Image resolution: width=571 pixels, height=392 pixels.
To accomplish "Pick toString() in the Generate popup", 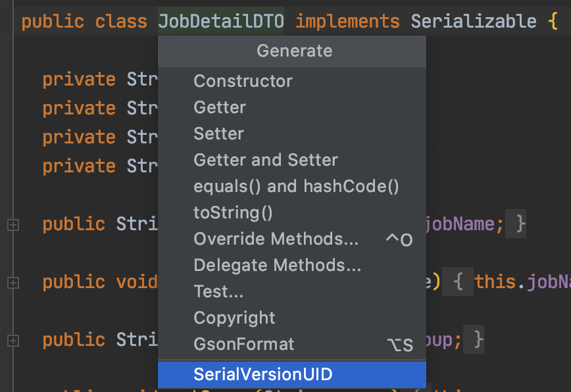I will click(x=233, y=212).
